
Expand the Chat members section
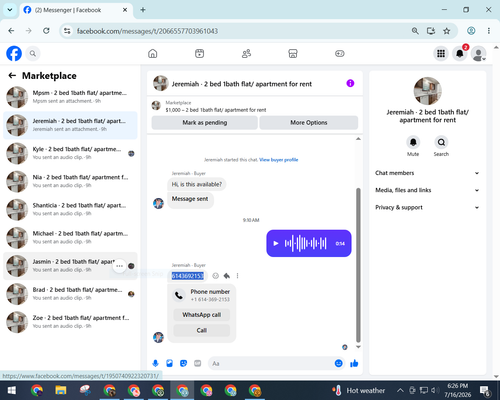[427, 173]
